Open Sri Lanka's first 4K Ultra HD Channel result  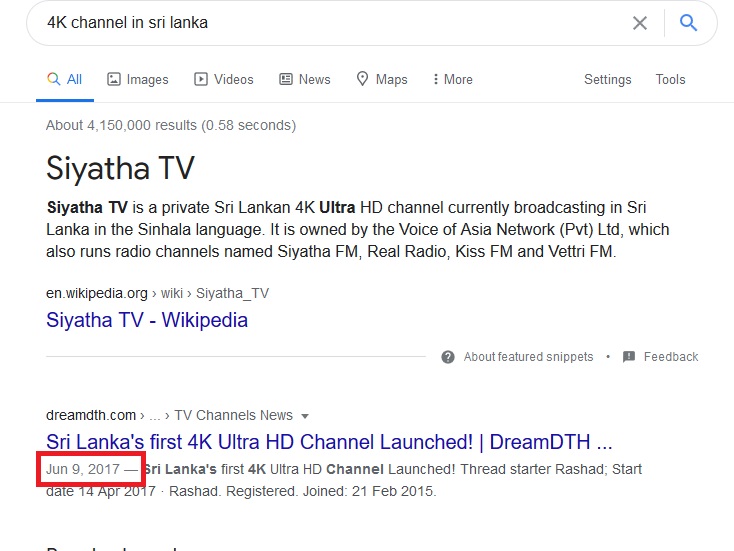(329, 442)
